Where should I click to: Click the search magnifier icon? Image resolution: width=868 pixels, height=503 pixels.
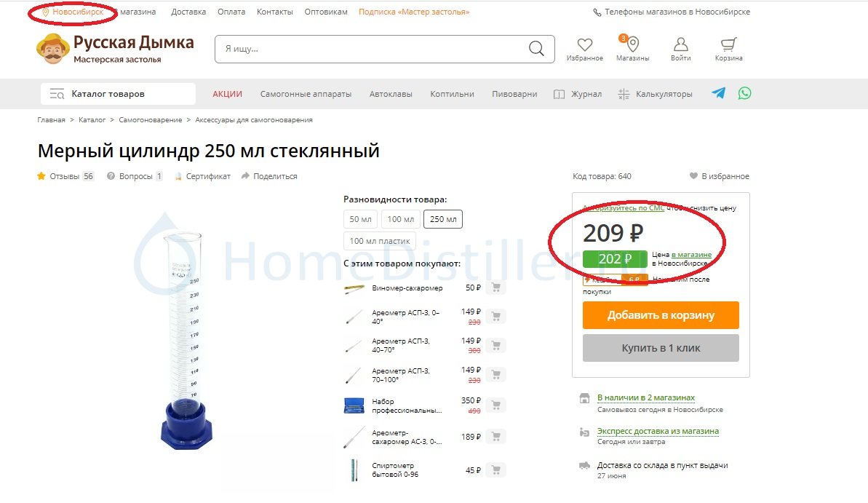[x=535, y=48]
